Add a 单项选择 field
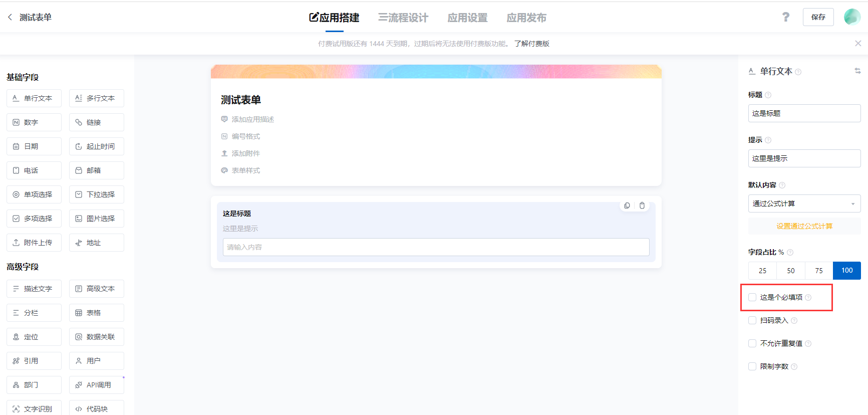The height and width of the screenshot is (415, 868). 34,194
